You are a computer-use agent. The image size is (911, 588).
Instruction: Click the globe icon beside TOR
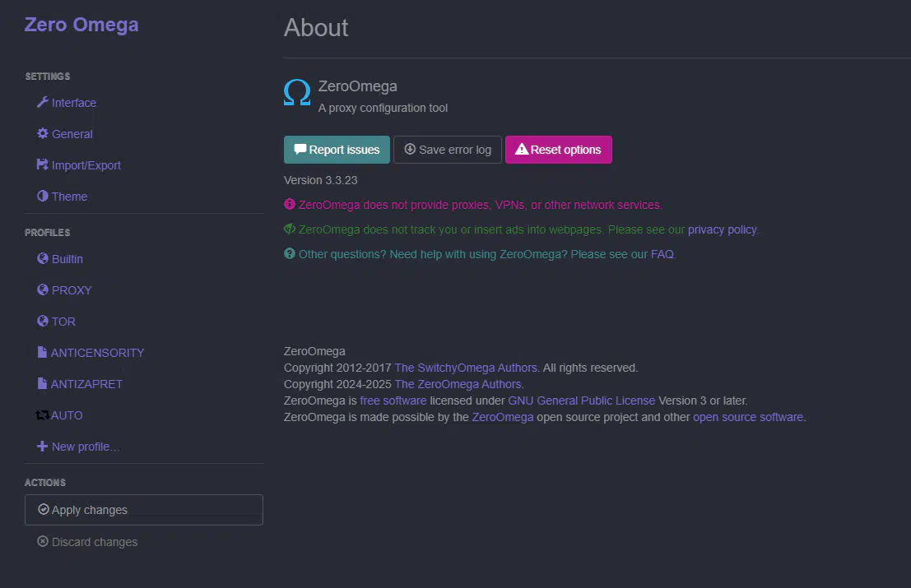click(x=43, y=321)
